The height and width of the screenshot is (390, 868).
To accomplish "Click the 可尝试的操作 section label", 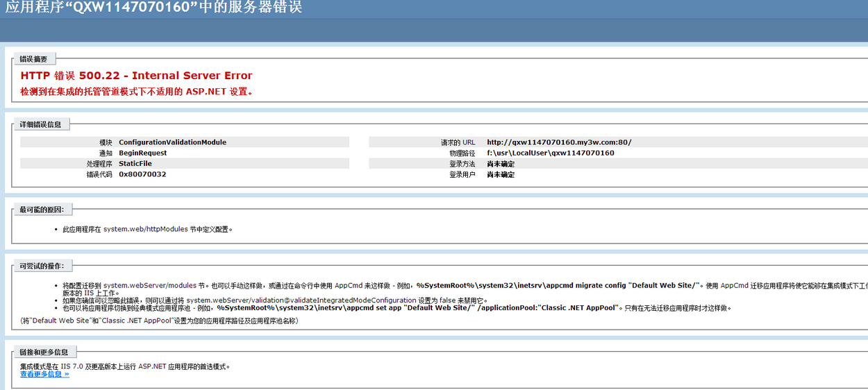I will point(42,266).
